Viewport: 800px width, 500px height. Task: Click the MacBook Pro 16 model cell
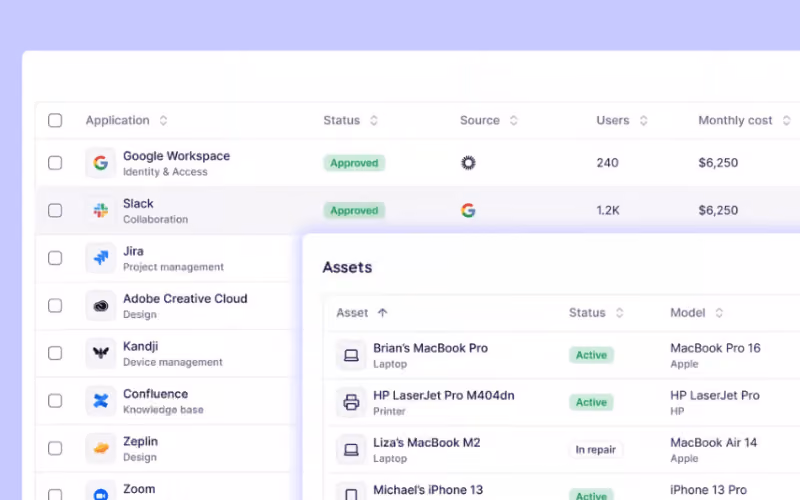coord(715,348)
